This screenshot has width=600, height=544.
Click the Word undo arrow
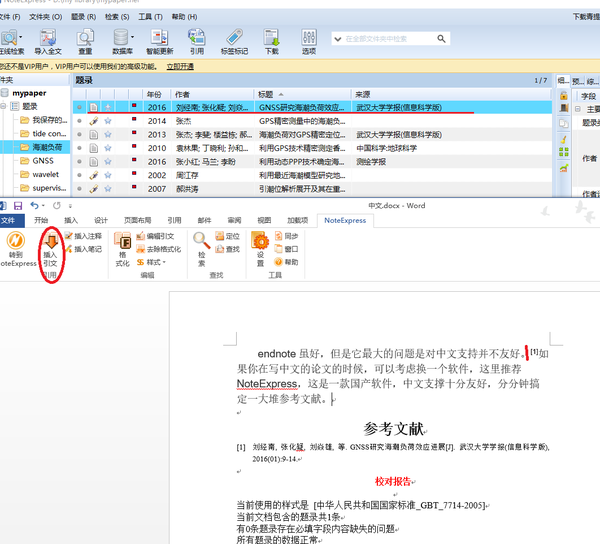coord(34,205)
